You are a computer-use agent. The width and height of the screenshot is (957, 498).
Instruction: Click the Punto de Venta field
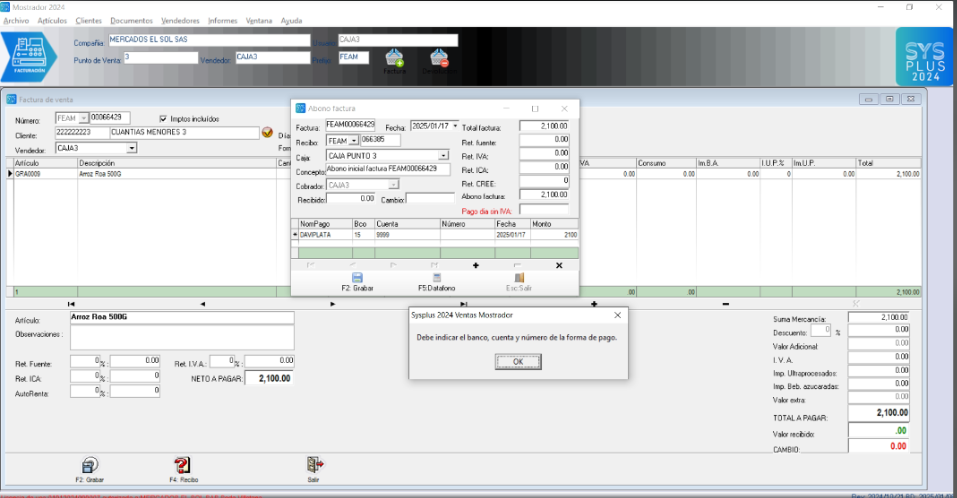click(161, 57)
